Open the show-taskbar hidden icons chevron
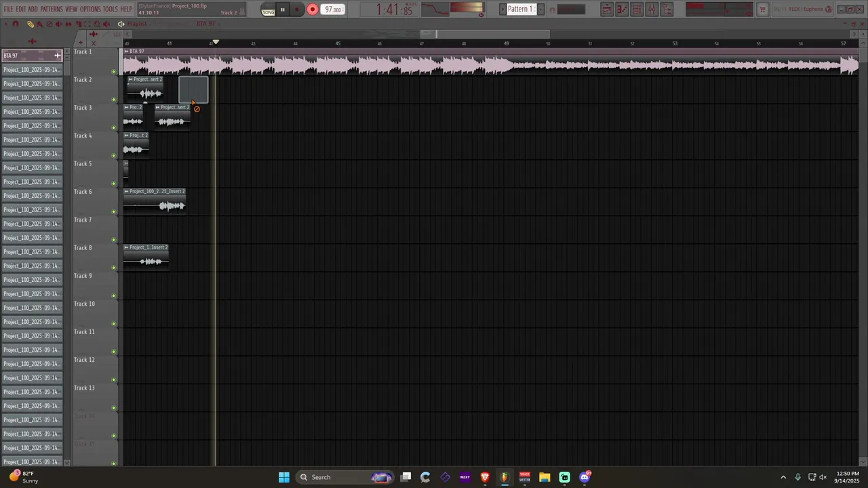The width and height of the screenshot is (868, 488). (x=783, y=477)
